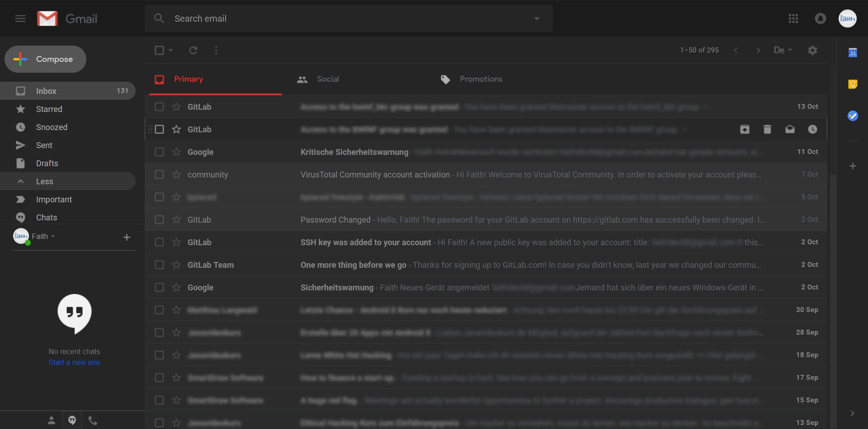Image resolution: width=868 pixels, height=429 pixels.
Task: Click the Compose button
Action: pyautogui.click(x=45, y=59)
